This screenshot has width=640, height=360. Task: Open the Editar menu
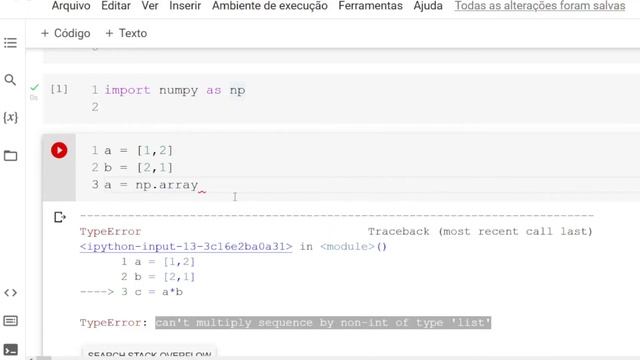click(x=116, y=6)
